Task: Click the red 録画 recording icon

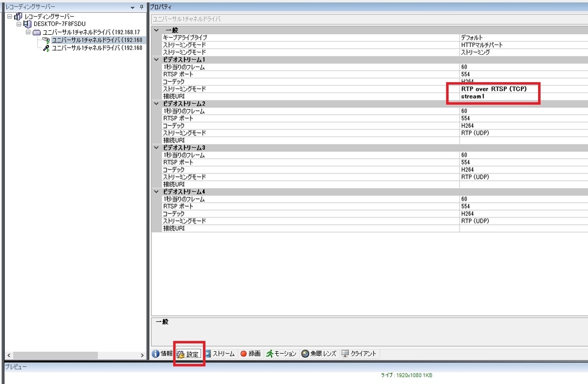Action: [x=243, y=353]
